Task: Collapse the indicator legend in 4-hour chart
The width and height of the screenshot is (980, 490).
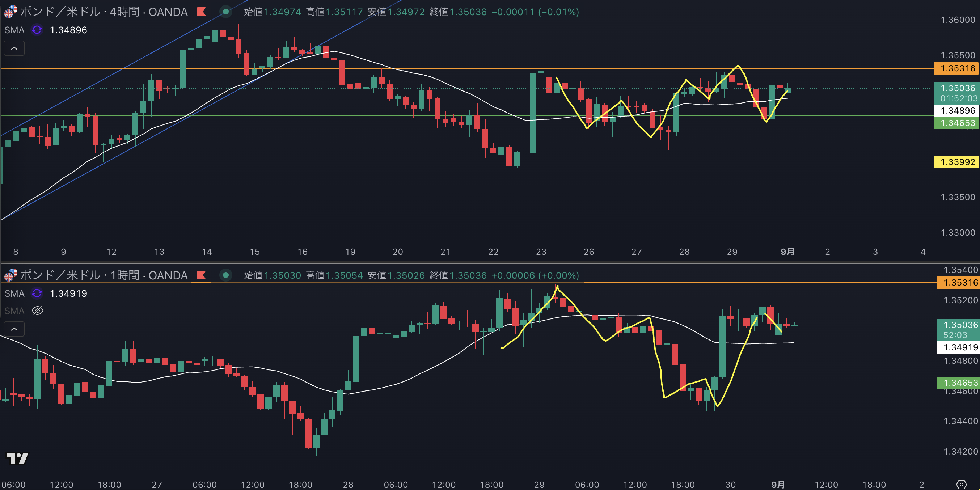Action: pos(14,48)
